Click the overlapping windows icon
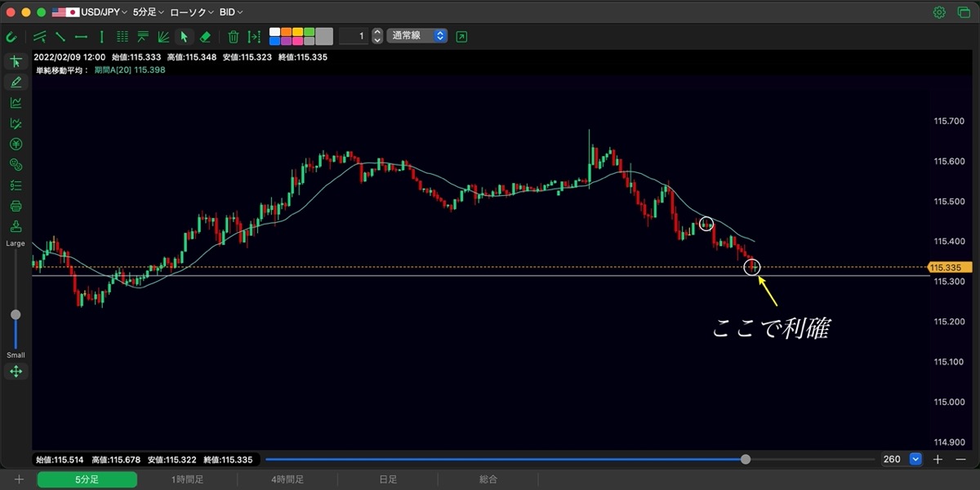 964,12
